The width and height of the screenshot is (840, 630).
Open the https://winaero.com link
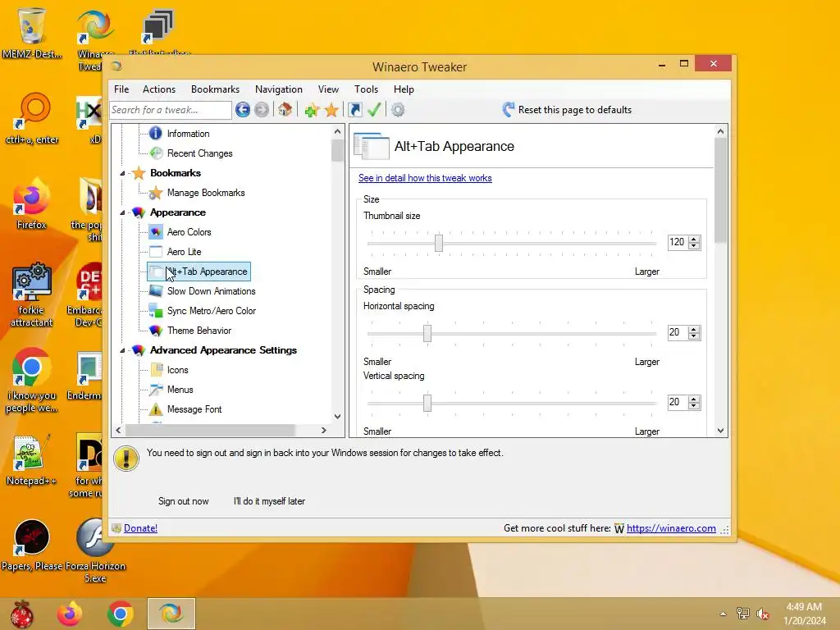pos(671,528)
